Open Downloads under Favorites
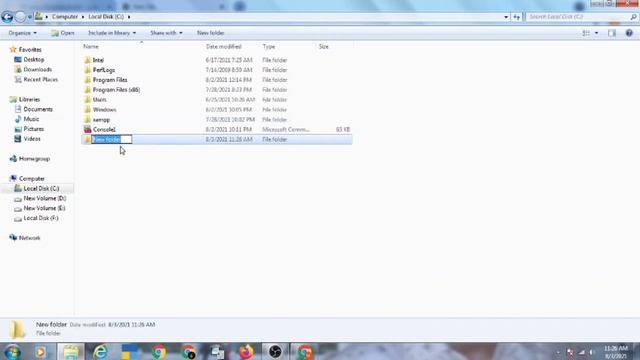This screenshot has height=360, width=640. pyautogui.click(x=37, y=69)
